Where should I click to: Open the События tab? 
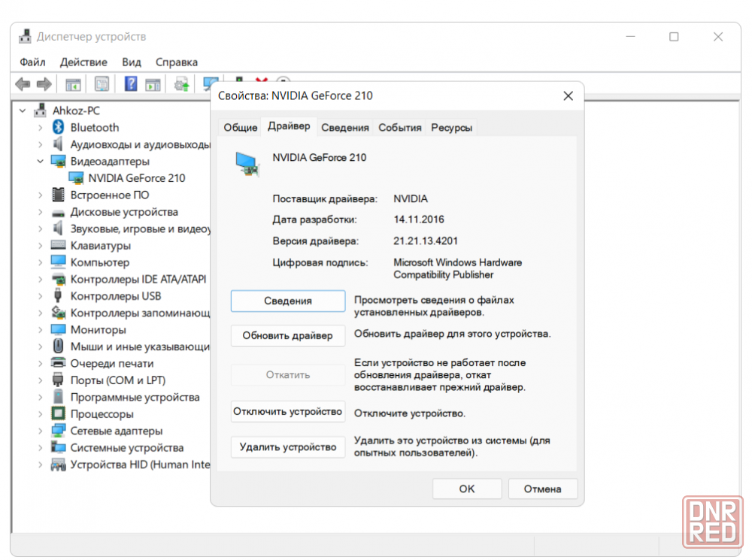tap(400, 128)
